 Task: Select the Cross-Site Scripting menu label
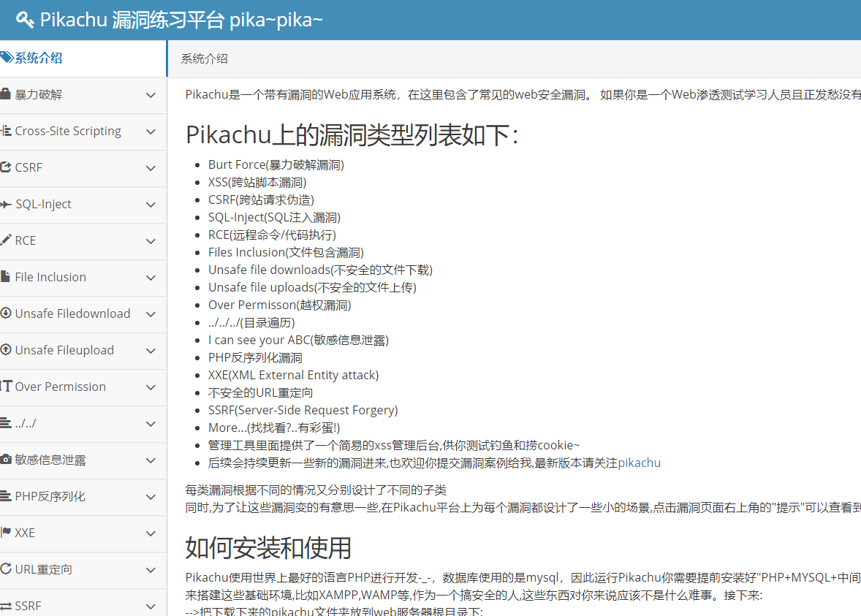(x=68, y=132)
